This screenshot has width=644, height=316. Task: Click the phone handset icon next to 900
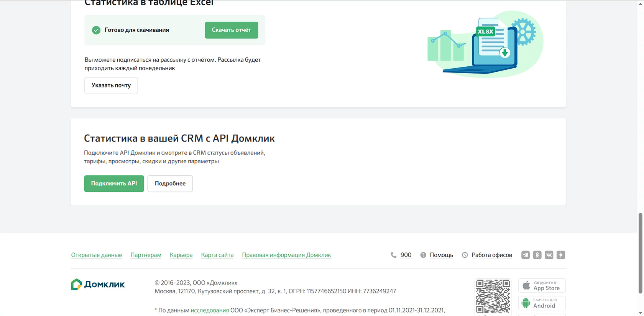click(x=393, y=255)
